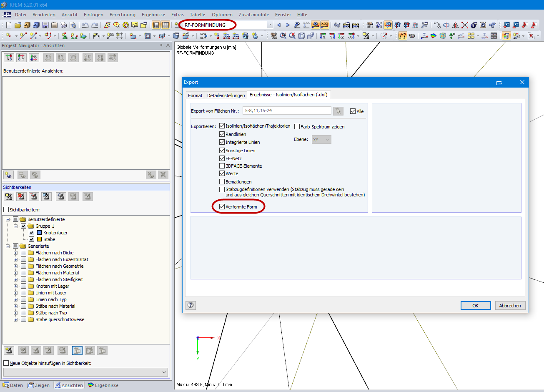Toggle the Knotenlager visibility checkbox
The width and height of the screenshot is (544, 392).
[x=31, y=233]
